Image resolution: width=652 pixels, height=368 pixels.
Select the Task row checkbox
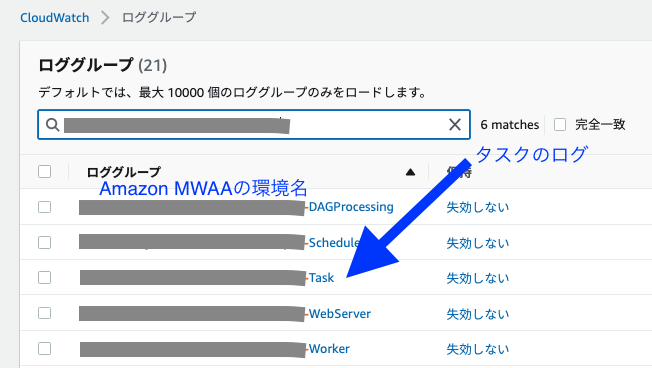(x=44, y=277)
